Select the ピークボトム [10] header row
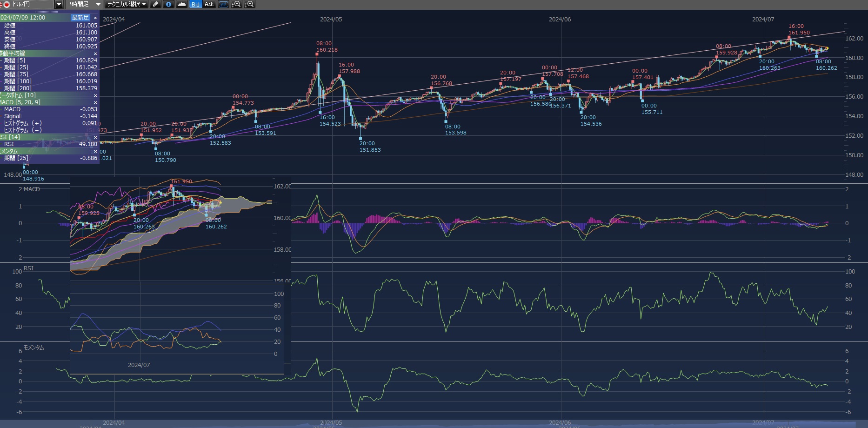 click(28, 95)
